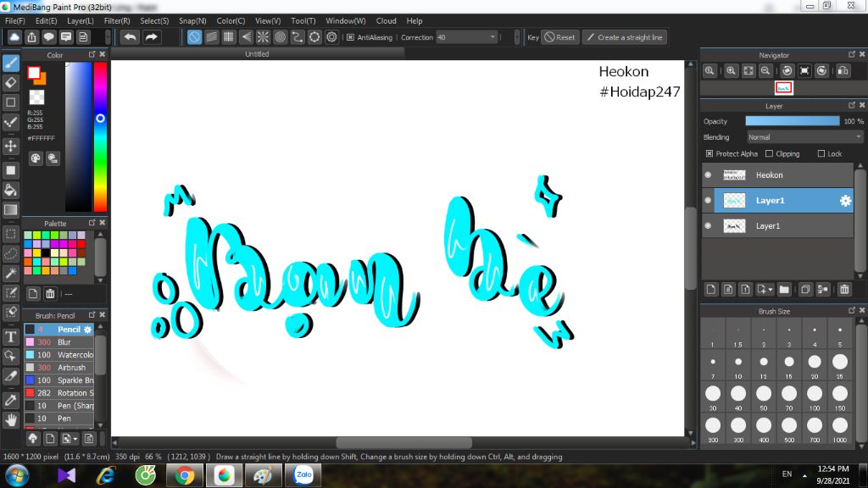This screenshot has width=868, height=488.
Task: Hide the selected Layer1 layer
Action: pyautogui.click(x=708, y=200)
